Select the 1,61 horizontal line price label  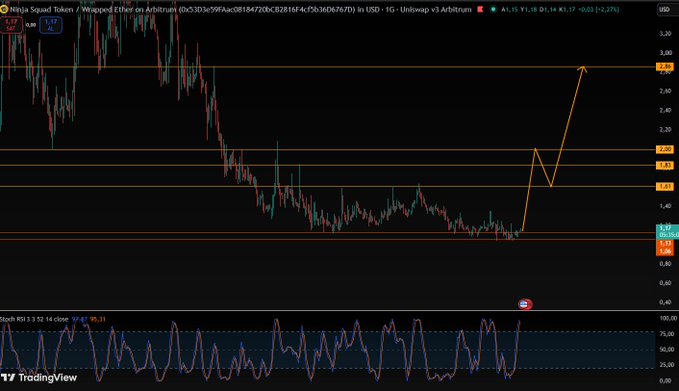pyautogui.click(x=665, y=187)
